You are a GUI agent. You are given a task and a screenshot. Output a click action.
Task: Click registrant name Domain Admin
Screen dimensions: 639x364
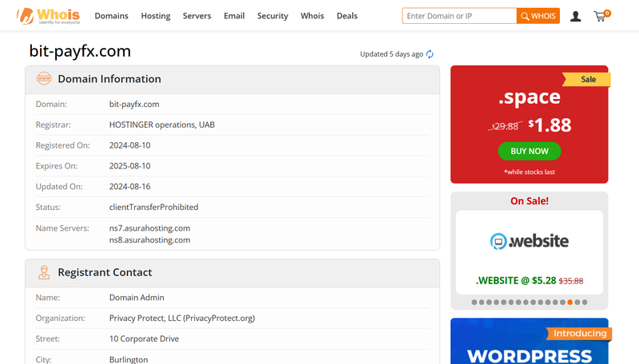pyautogui.click(x=137, y=298)
